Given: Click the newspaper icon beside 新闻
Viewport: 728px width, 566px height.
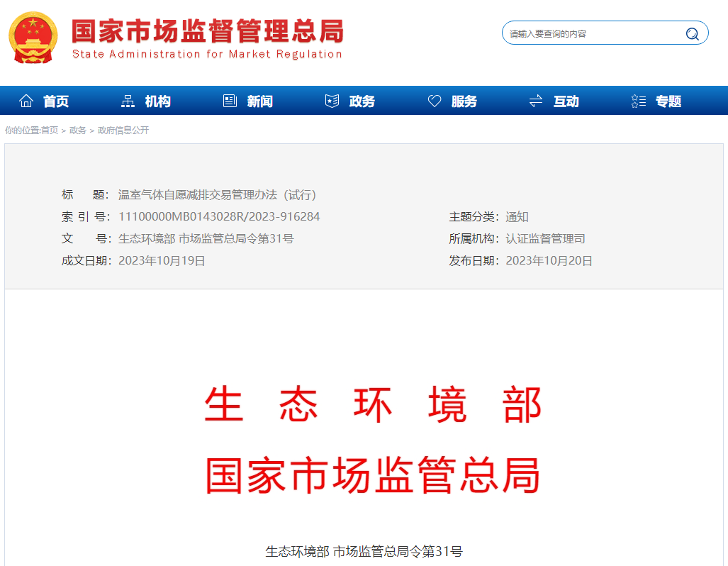Looking at the screenshot, I should tap(230, 101).
